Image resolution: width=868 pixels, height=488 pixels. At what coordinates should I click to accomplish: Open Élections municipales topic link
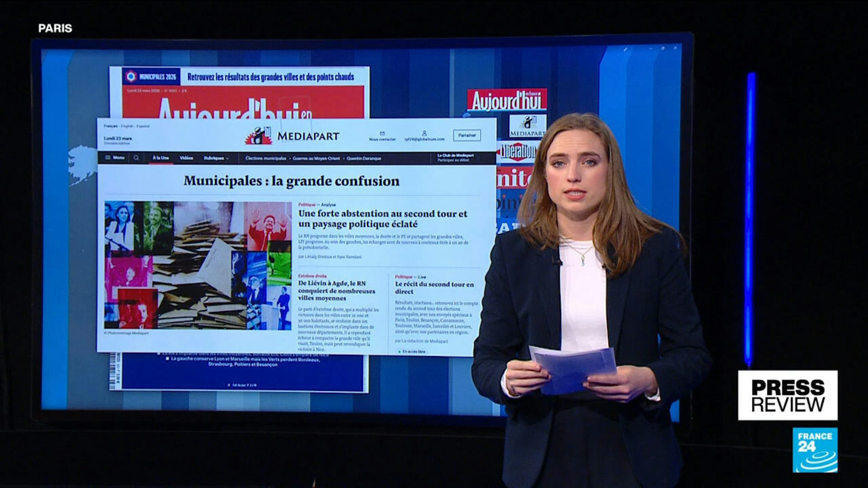tap(265, 159)
